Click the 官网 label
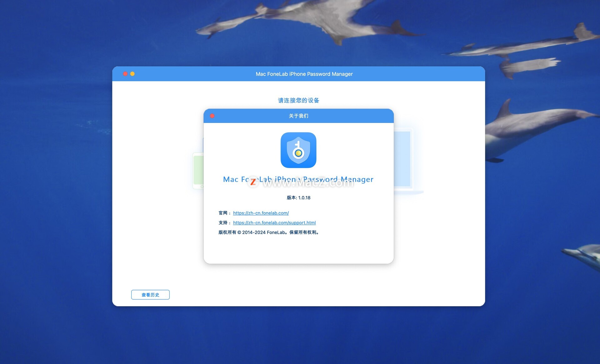This screenshot has height=364, width=600. point(223,213)
